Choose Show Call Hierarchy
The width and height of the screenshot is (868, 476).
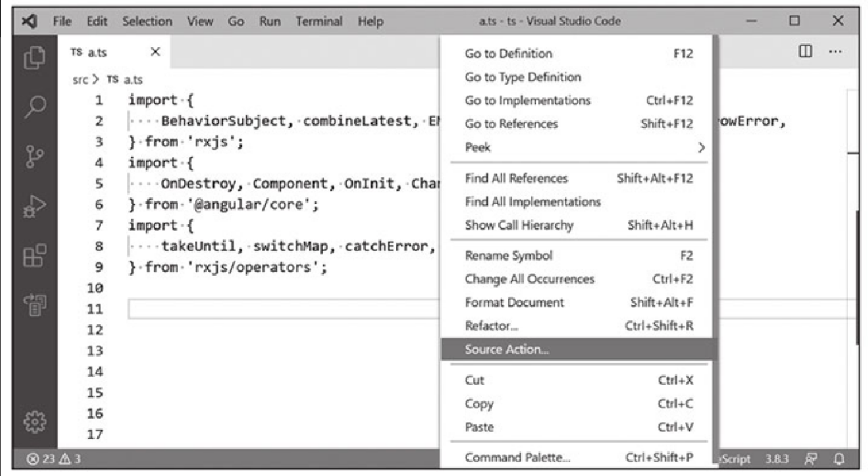[578, 225]
